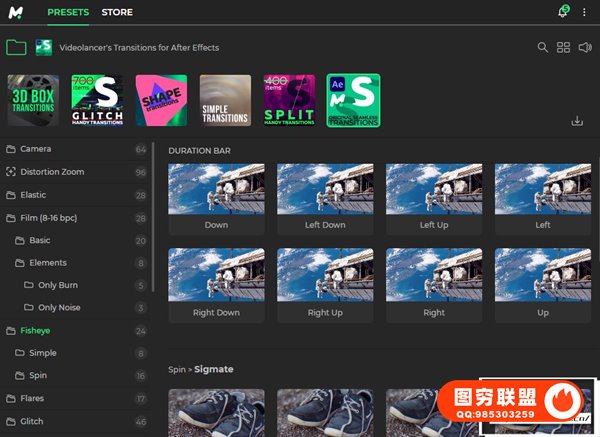Open the Split Handy Transitions pack

[x=289, y=100]
